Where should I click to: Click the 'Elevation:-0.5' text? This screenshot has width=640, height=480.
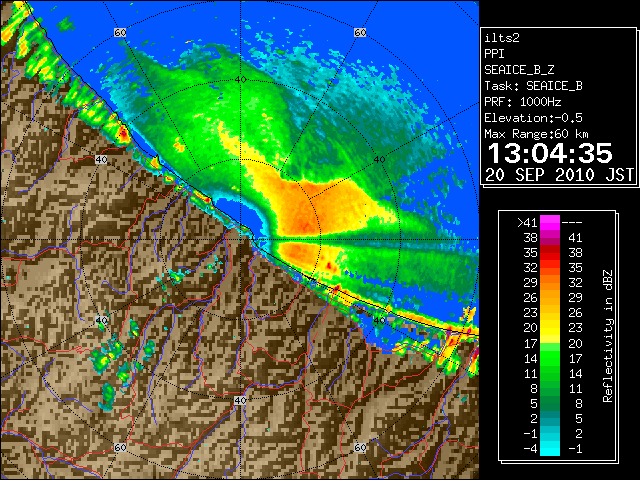[533, 118]
